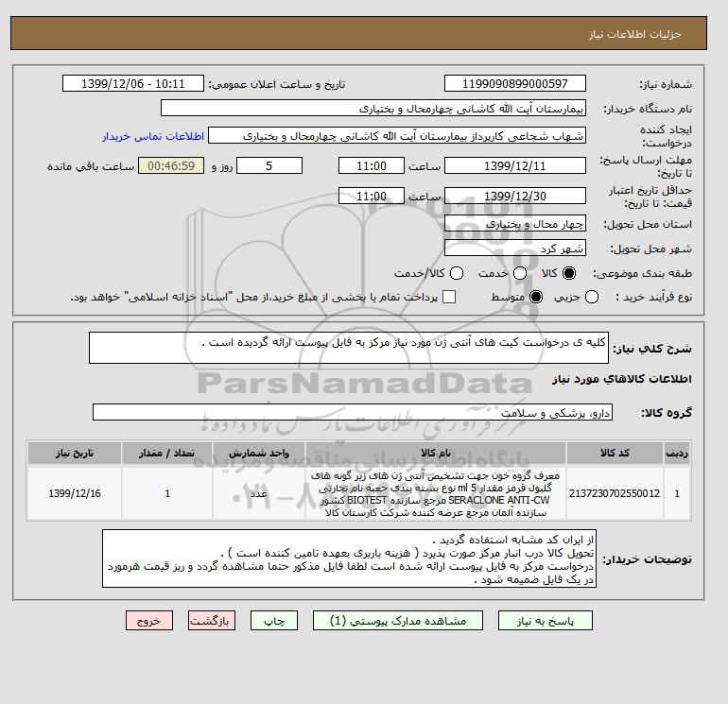This screenshot has height=704, width=728.
Task: Select the متوسط purchase type radio
Action: [x=536, y=297]
